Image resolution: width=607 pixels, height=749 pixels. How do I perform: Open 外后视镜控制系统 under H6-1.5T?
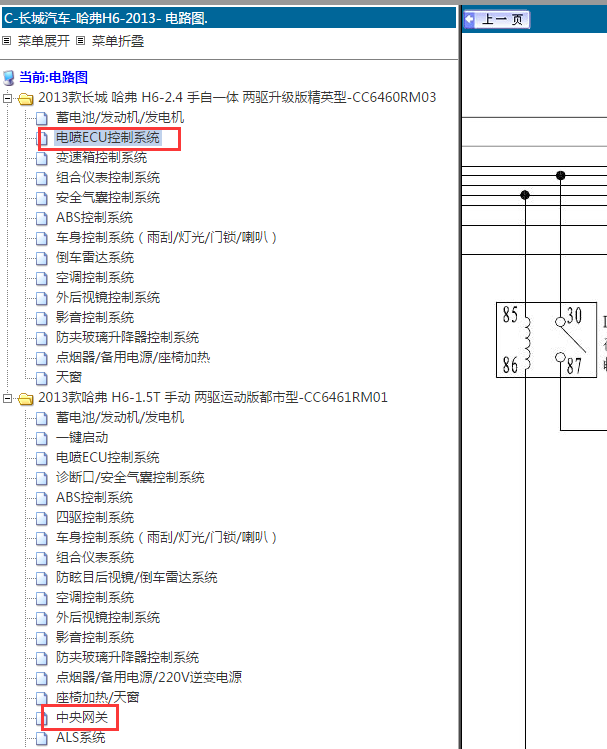tap(108, 618)
